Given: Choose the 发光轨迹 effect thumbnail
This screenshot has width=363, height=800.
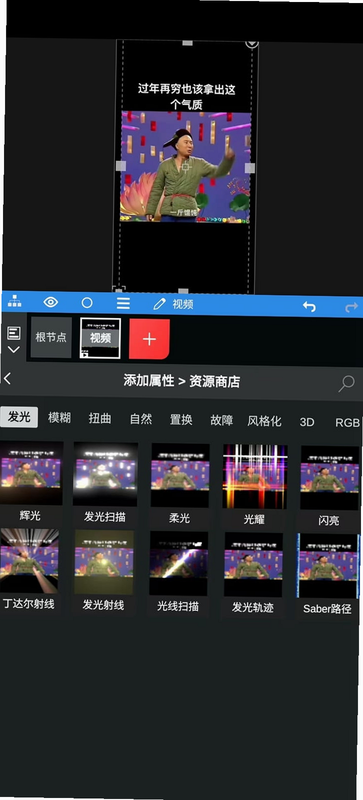Looking at the screenshot, I should click(x=253, y=565).
